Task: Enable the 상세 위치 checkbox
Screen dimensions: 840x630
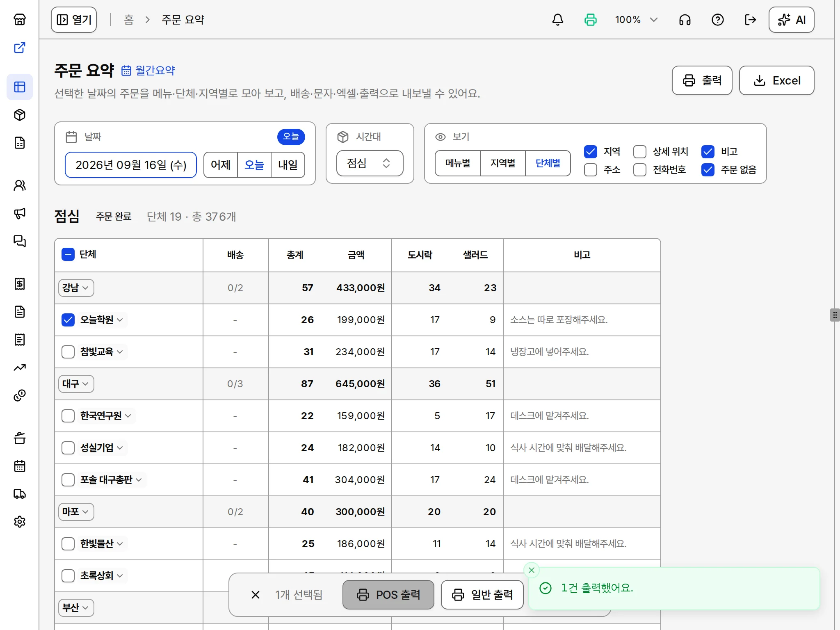Action: tap(639, 152)
